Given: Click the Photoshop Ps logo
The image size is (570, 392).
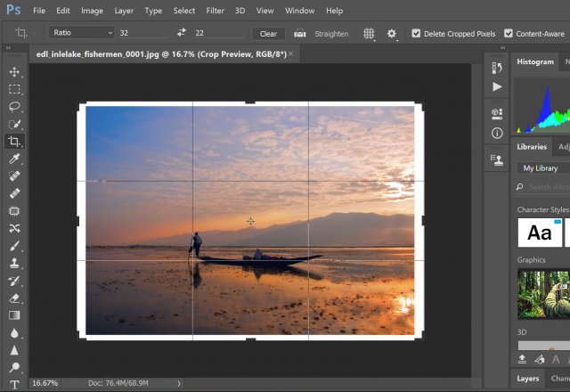Looking at the screenshot, I should [13, 9].
